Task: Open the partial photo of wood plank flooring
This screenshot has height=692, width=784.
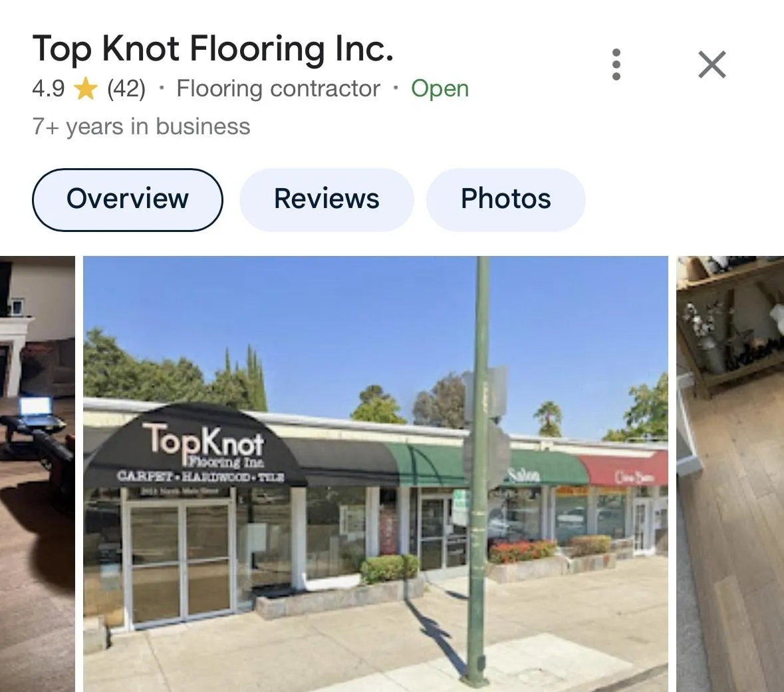Action: [730, 473]
